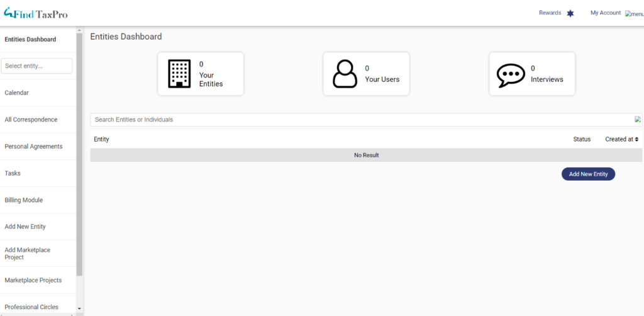Image resolution: width=644 pixels, height=316 pixels.
Task: Click the search icon in the search bar
Action: click(638, 120)
